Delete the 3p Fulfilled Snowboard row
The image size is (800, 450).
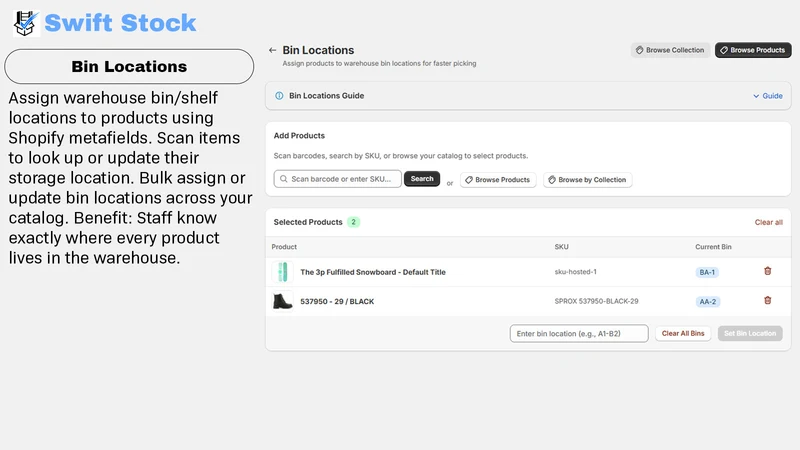(767, 271)
